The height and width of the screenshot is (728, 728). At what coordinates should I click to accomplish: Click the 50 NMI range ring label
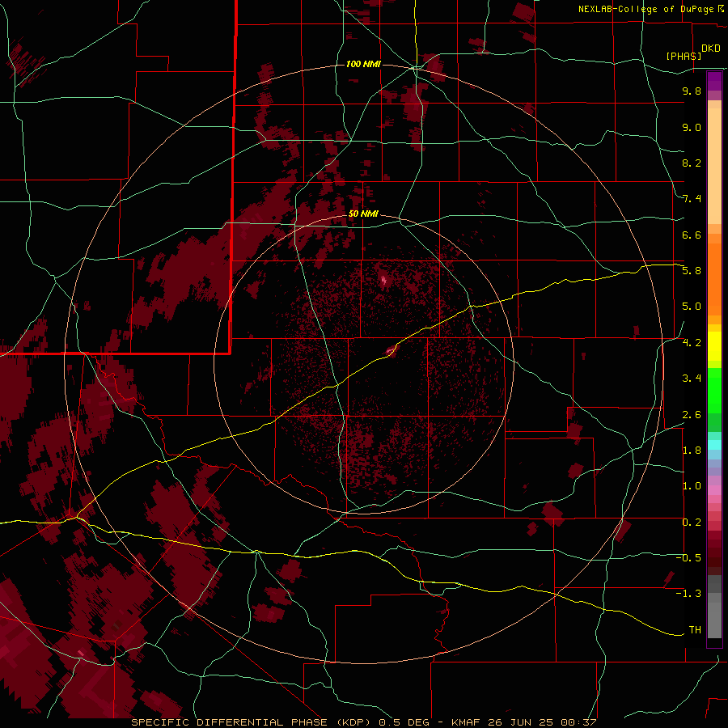tap(363, 214)
